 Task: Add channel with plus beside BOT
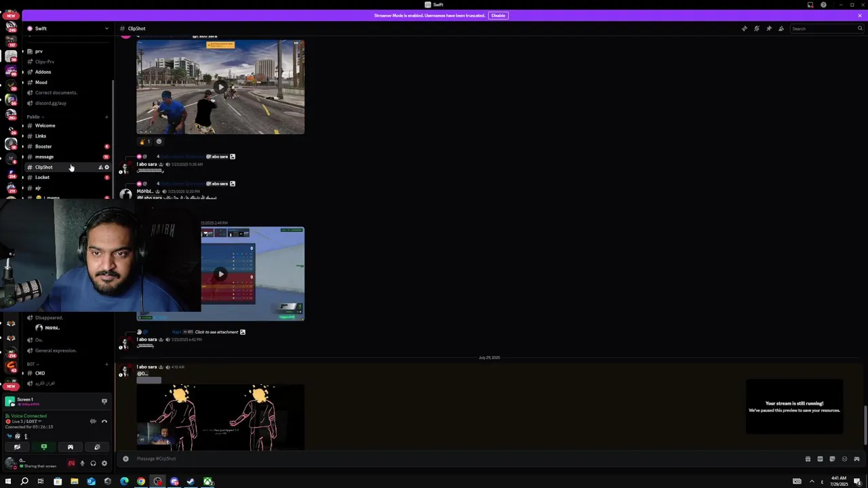coord(106,364)
